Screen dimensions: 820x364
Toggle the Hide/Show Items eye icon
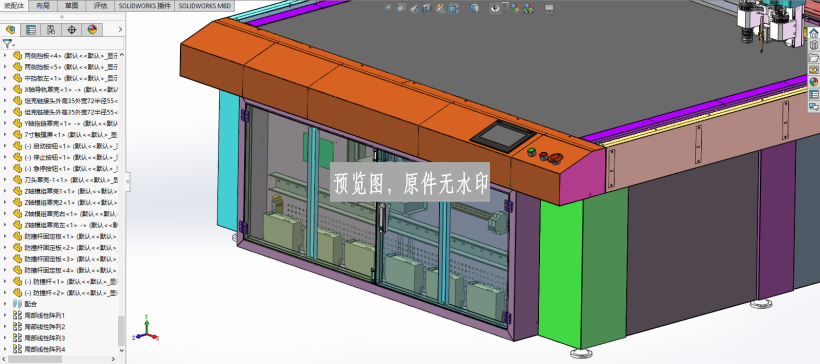click(494, 8)
